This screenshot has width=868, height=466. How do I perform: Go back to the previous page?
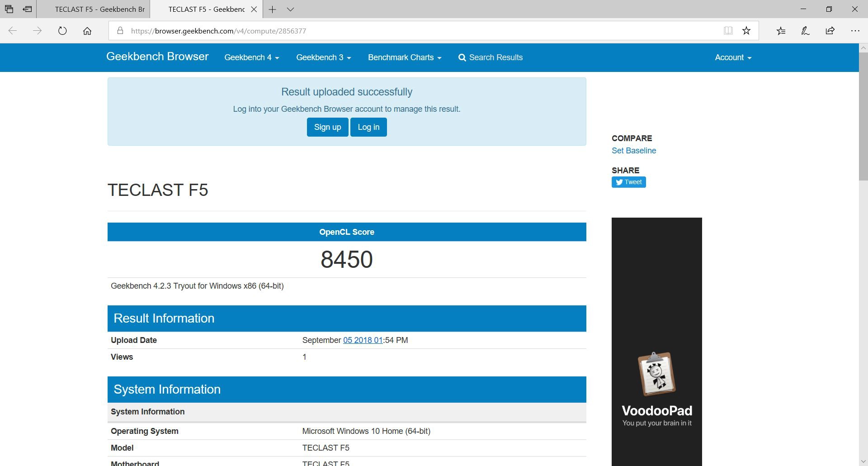coord(13,31)
